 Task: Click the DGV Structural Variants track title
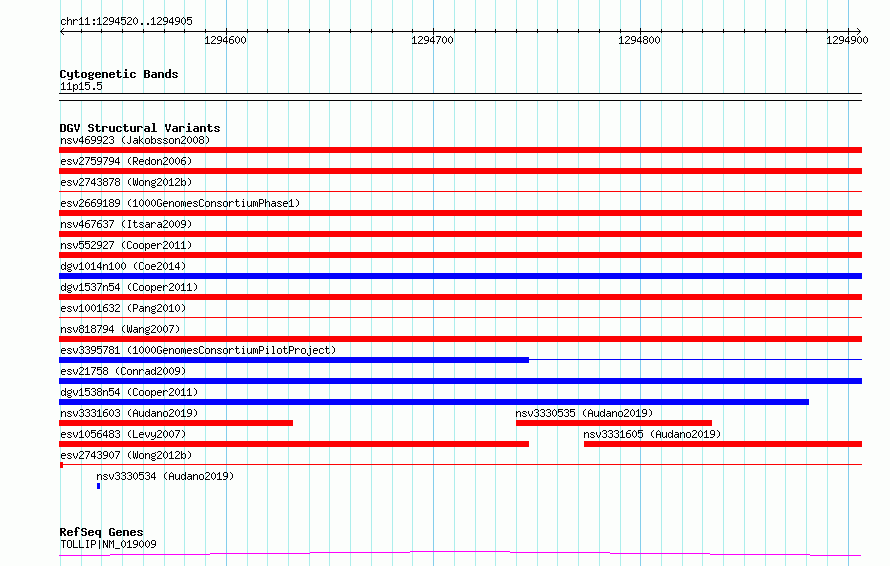tap(140, 128)
